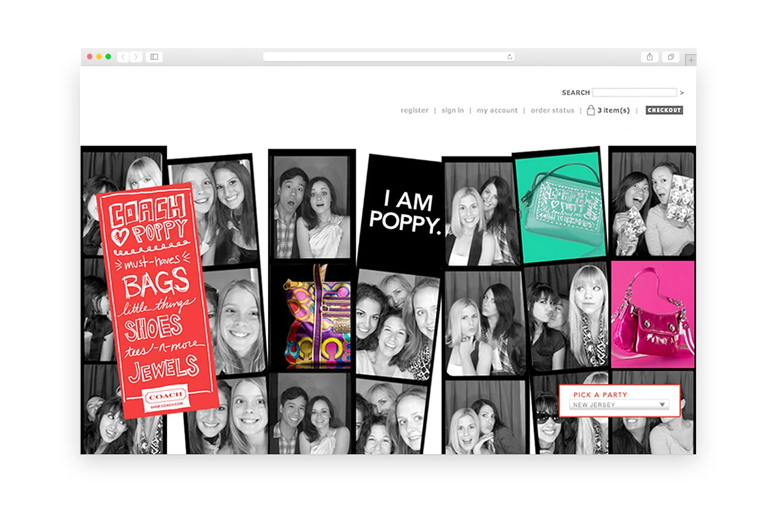
Task: Submit search with the arrow icon
Action: click(682, 93)
